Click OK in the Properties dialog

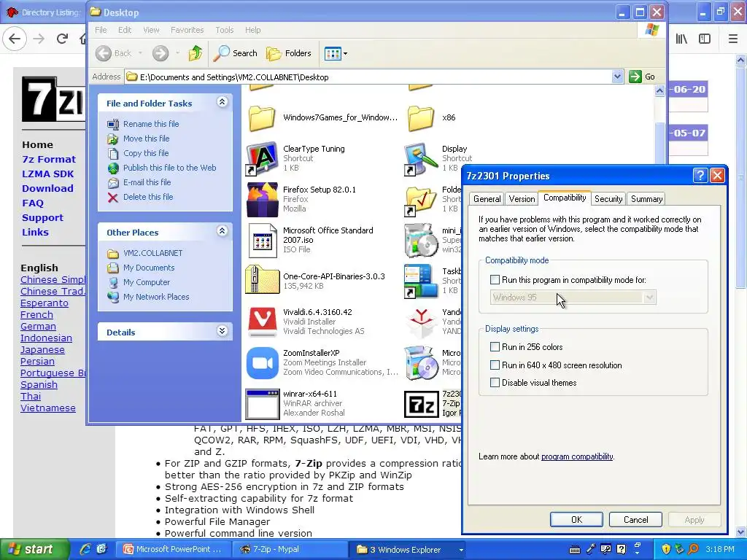pos(576,519)
